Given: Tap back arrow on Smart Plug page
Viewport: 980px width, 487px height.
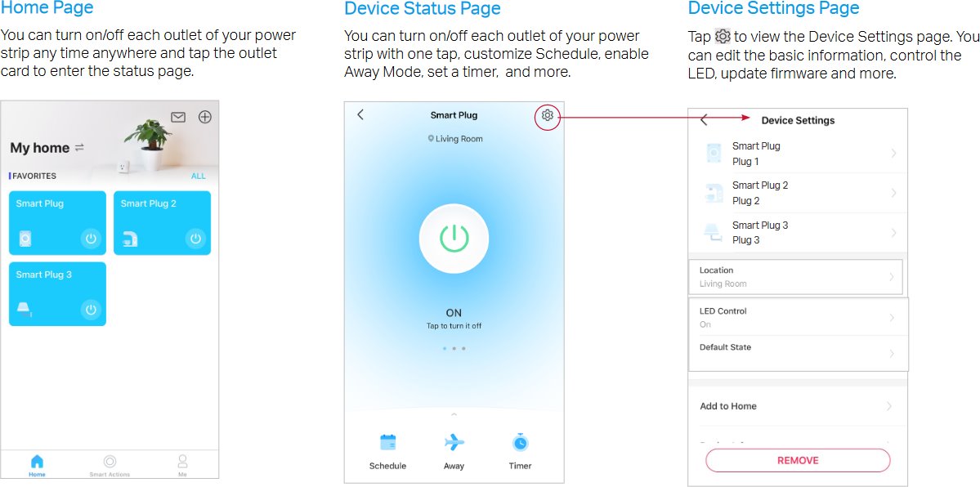Looking at the screenshot, I should point(360,115).
